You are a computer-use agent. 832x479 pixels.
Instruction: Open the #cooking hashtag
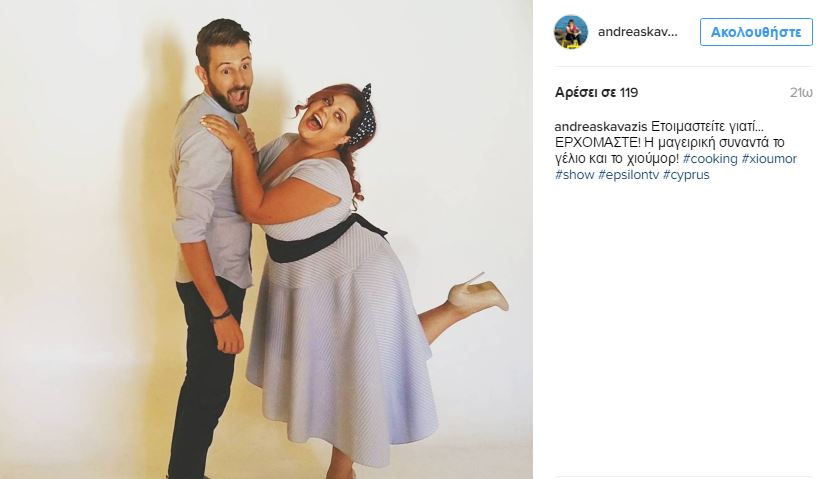click(710, 159)
